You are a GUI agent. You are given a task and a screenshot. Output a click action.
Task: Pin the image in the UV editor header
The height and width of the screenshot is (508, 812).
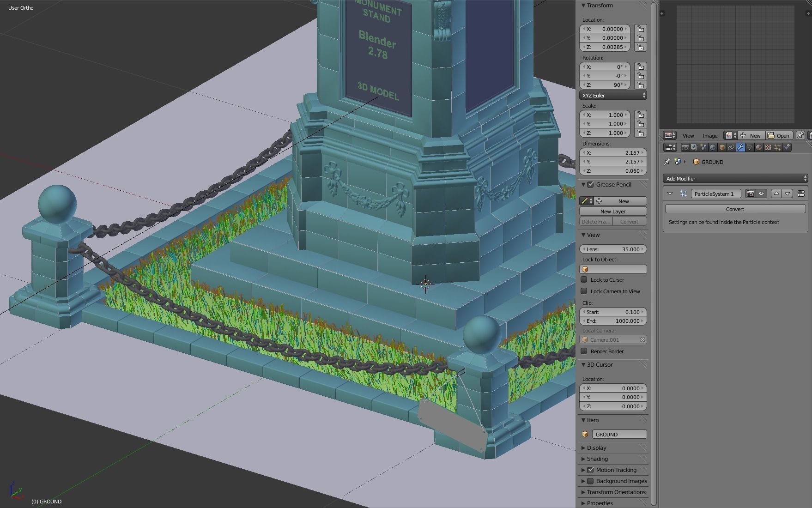(x=800, y=135)
